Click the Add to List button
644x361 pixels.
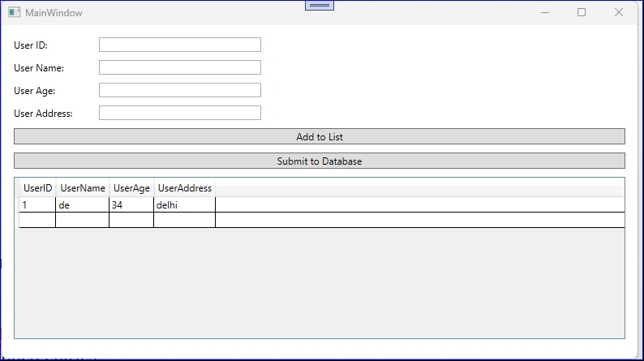point(320,136)
